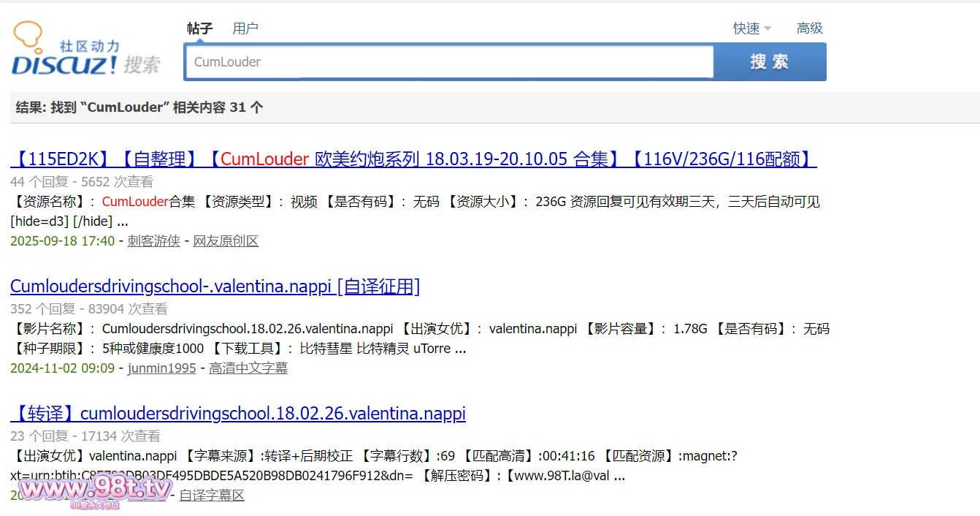Click the Discuz! logo
The height and width of the screenshot is (516, 980).
[x=85, y=48]
